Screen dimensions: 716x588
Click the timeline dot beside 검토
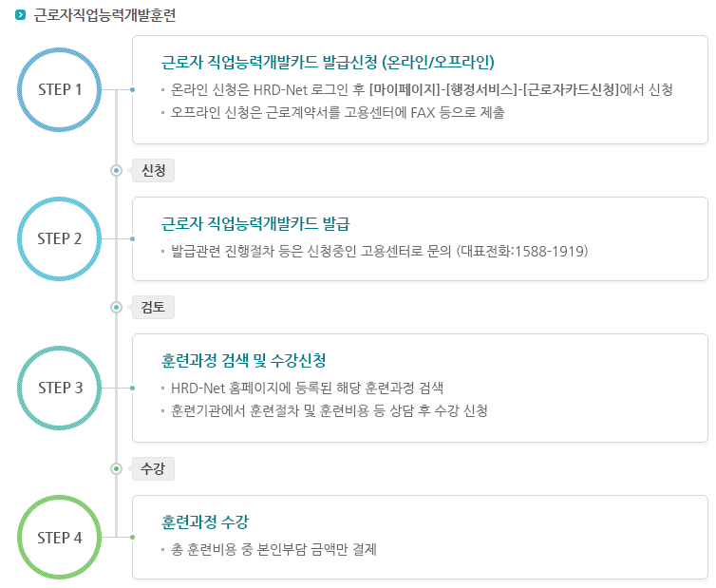(x=117, y=307)
